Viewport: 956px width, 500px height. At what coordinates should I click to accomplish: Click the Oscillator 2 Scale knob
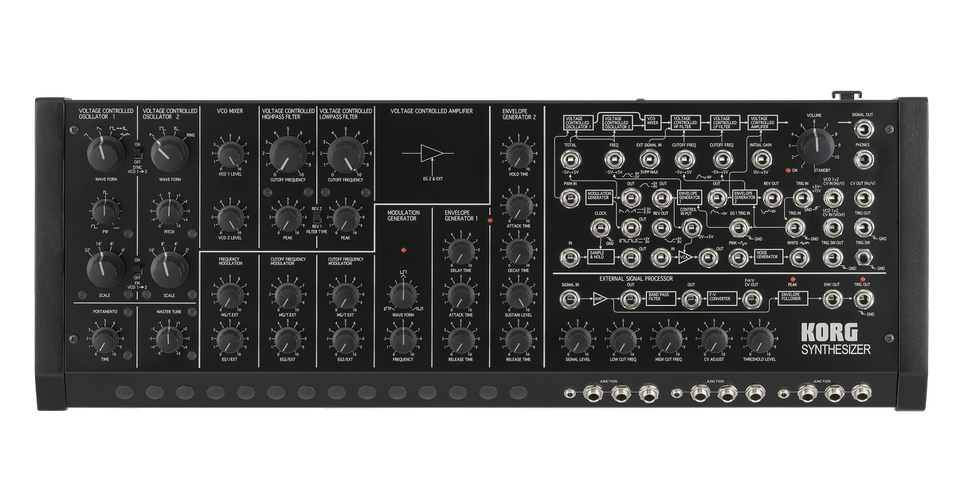168,269
